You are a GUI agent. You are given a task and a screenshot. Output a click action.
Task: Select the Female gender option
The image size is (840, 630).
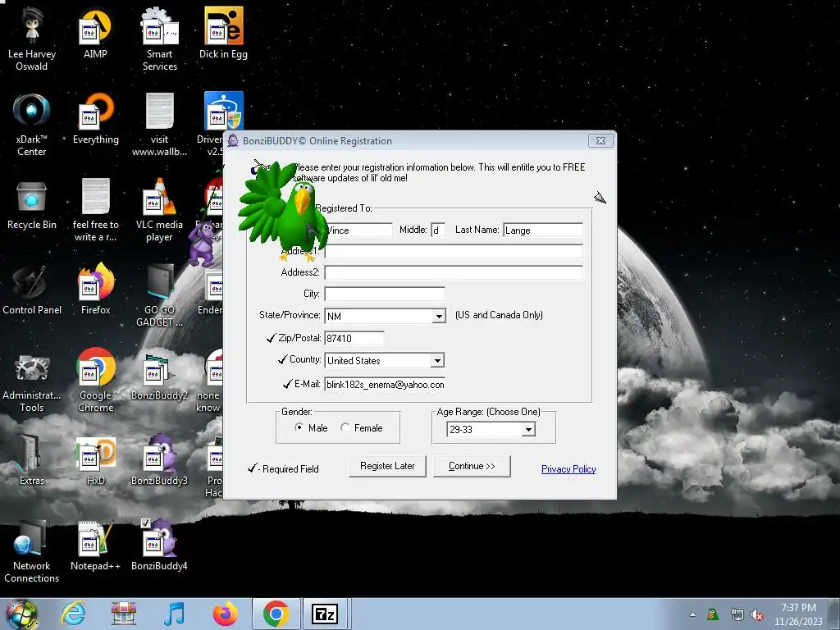pyautogui.click(x=345, y=427)
